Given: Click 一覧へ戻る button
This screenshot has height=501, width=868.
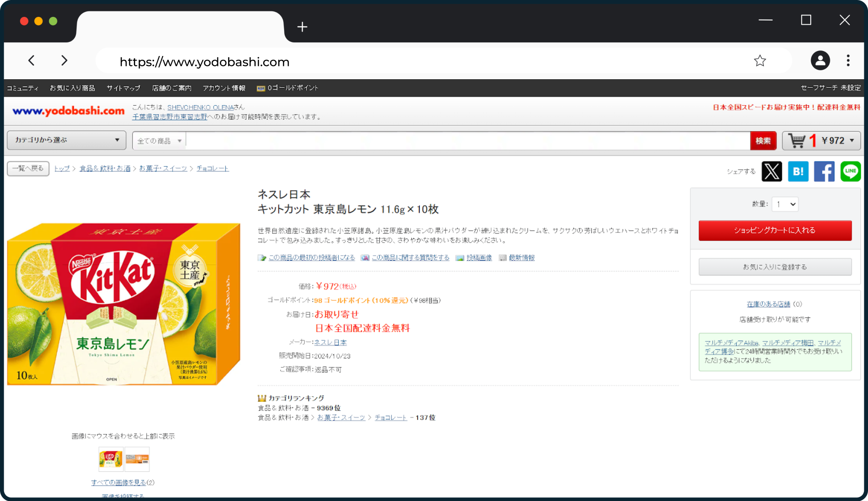Looking at the screenshot, I should point(28,169).
